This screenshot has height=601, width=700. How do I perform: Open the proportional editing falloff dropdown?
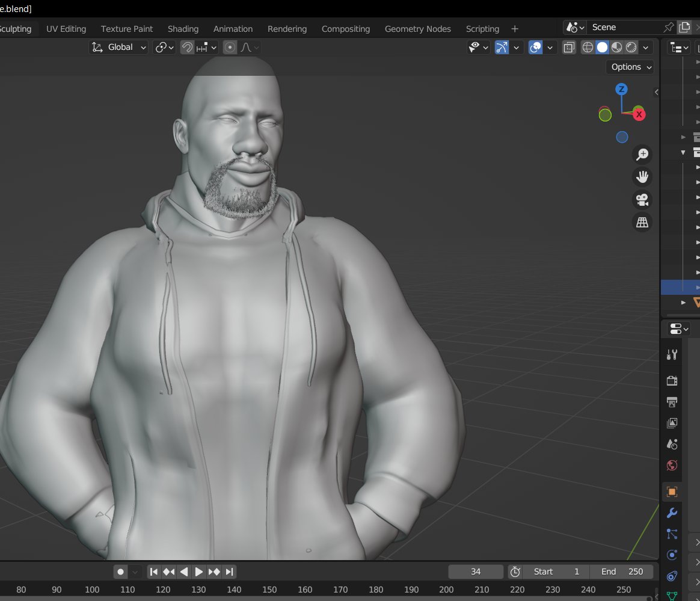(250, 48)
